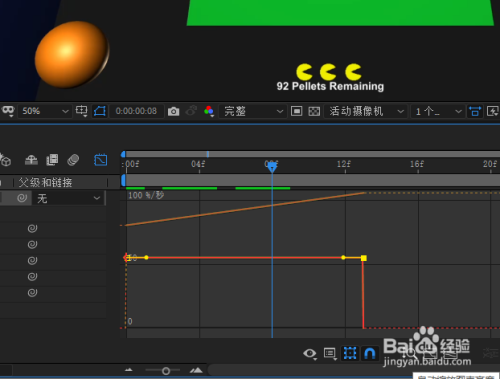Click the show snapshot icon
The image size is (500, 379).
pos(191,111)
